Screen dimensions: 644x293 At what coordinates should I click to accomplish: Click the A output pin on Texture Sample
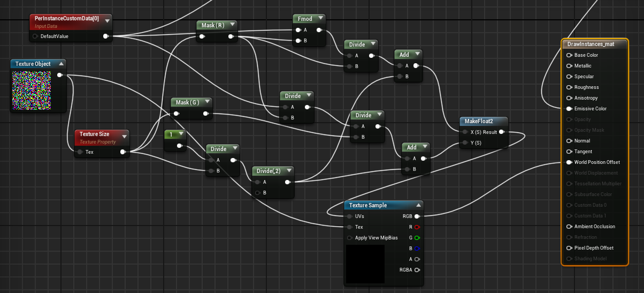(417, 259)
